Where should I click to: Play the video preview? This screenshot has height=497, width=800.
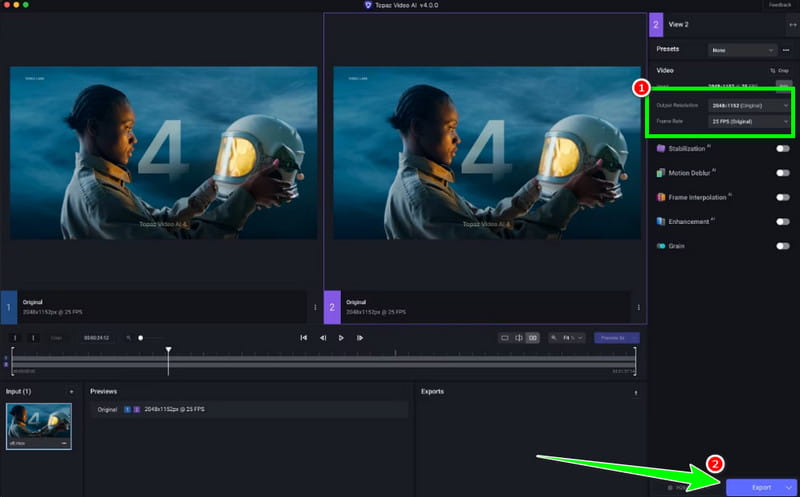(x=341, y=338)
